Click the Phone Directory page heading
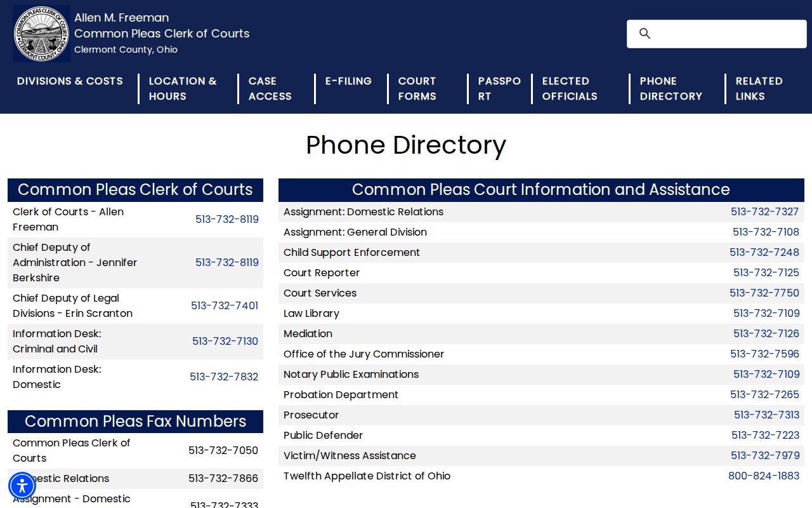 tap(406, 145)
